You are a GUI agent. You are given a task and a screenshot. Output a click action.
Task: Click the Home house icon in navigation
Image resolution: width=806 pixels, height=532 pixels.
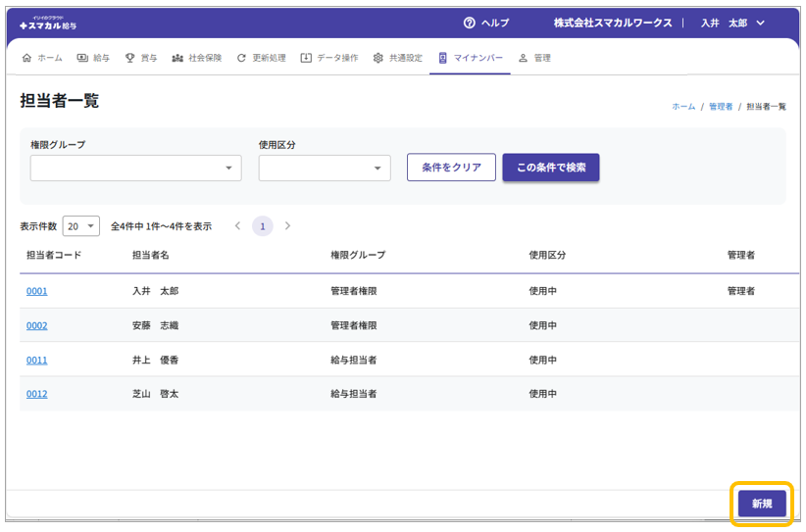tap(26, 58)
